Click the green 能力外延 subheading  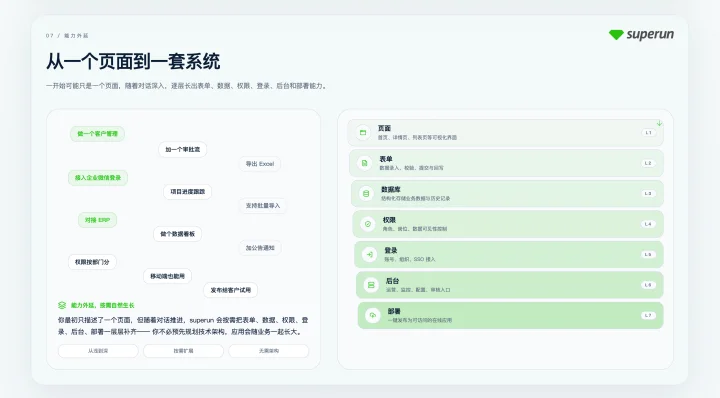(102, 305)
